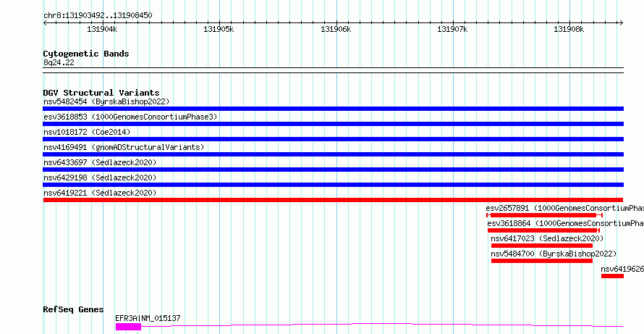Click the left arrow of the ruler
Image resolution: width=644 pixels, height=334 pixels.
point(45,23)
